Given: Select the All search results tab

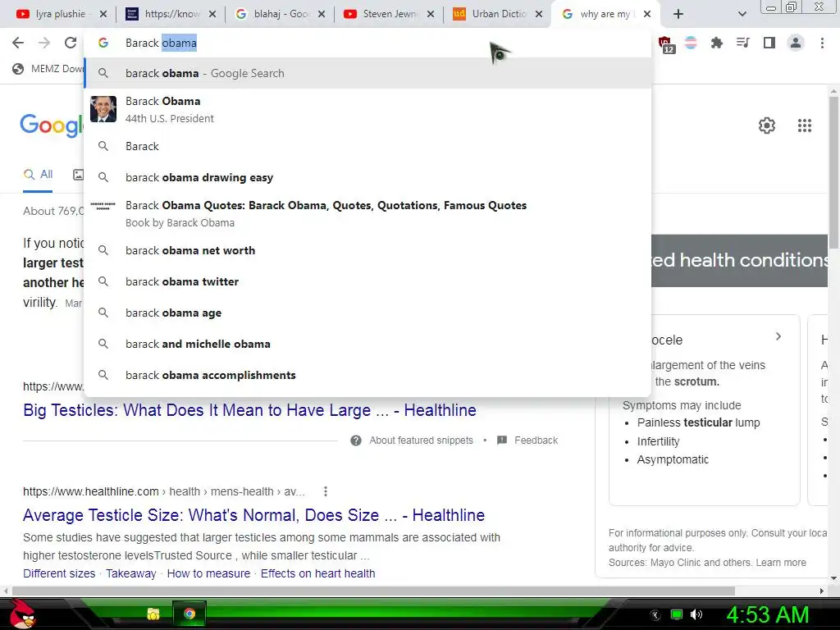Looking at the screenshot, I should 38,175.
